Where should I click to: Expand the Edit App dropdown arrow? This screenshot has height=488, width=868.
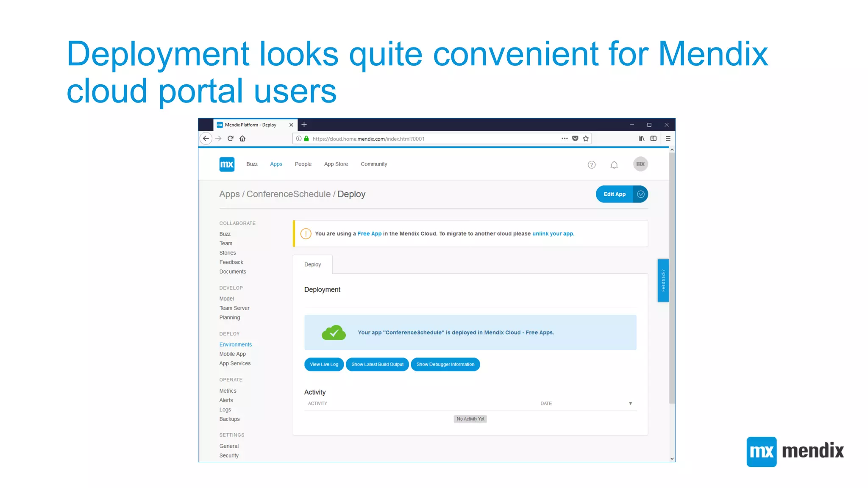[x=641, y=194]
